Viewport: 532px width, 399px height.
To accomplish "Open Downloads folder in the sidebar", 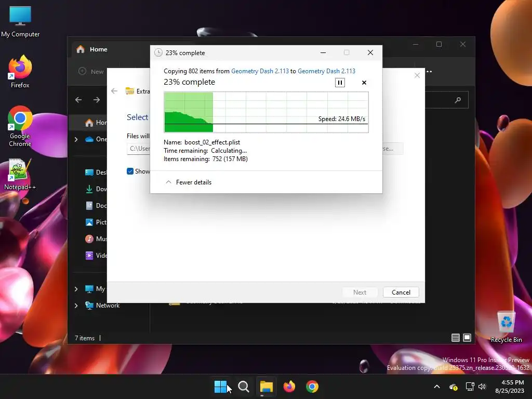I will [95, 189].
